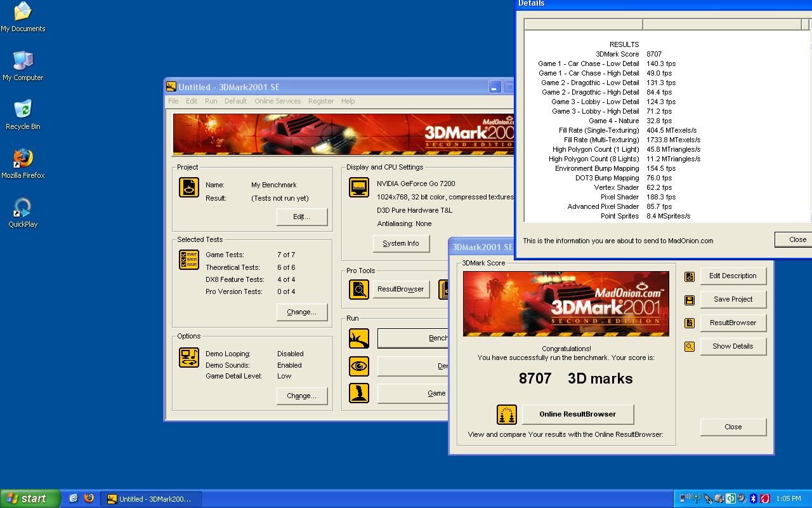The width and height of the screenshot is (812, 508).
Task: Open the Help menu
Action: (348, 101)
